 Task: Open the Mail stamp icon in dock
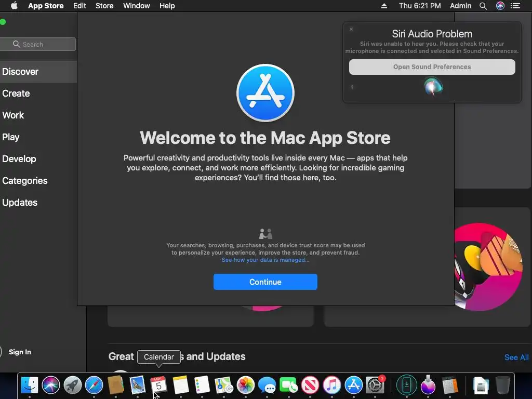[x=137, y=385]
